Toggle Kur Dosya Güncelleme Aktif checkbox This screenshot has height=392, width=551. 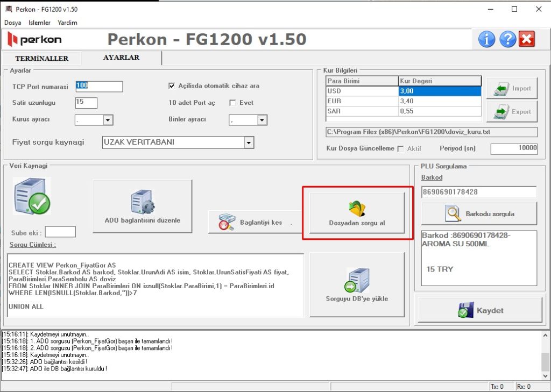[x=400, y=148]
